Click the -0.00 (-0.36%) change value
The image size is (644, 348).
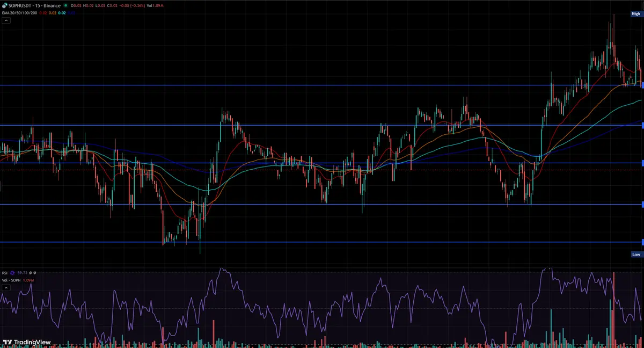point(132,6)
